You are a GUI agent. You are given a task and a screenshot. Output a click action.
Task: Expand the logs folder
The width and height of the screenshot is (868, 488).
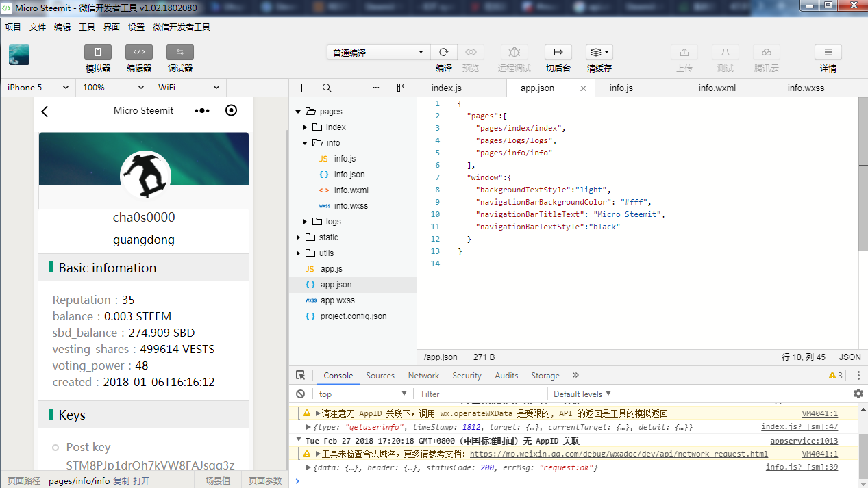pyautogui.click(x=306, y=222)
